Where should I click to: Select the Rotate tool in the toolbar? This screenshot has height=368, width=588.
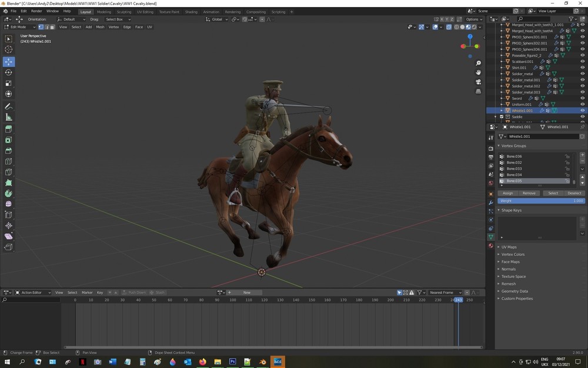(x=8, y=72)
